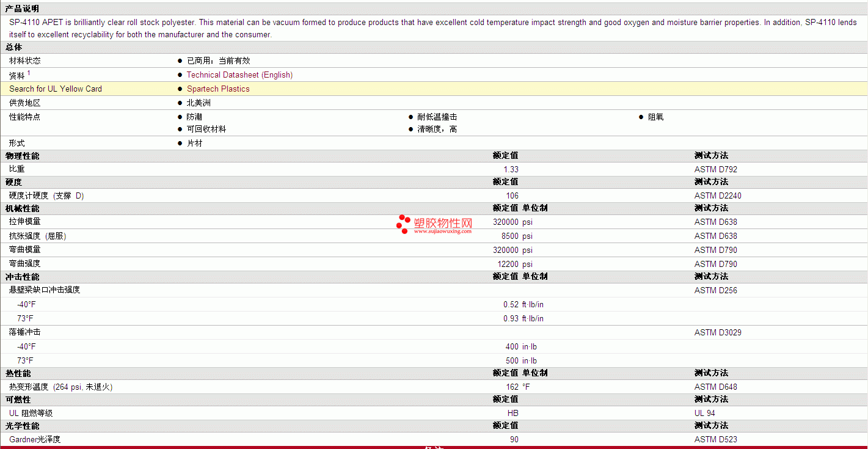Click the dart impact value 400 in·lb
Image resolution: width=868 pixels, height=449 pixels.
point(522,346)
